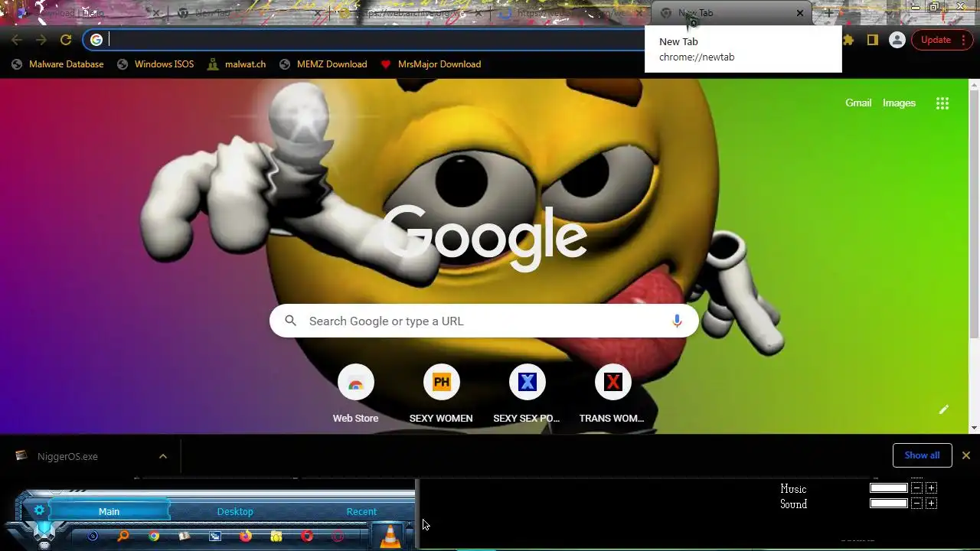Decrease Music volume with minus button
This screenshot has height=551, width=980.
[916, 488]
